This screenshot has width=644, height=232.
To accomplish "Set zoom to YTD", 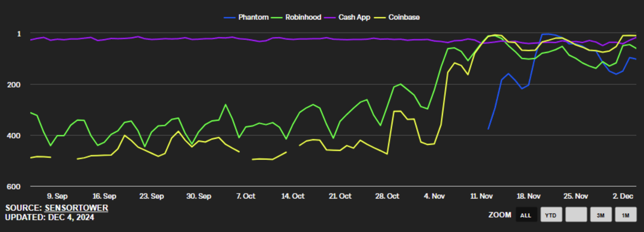I will 551,215.
